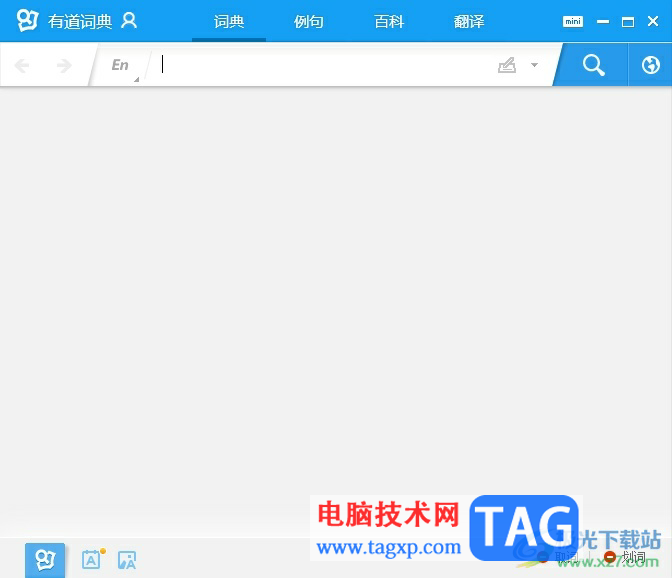
Task: Switch to the 词典 tab
Action: [229, 21]
